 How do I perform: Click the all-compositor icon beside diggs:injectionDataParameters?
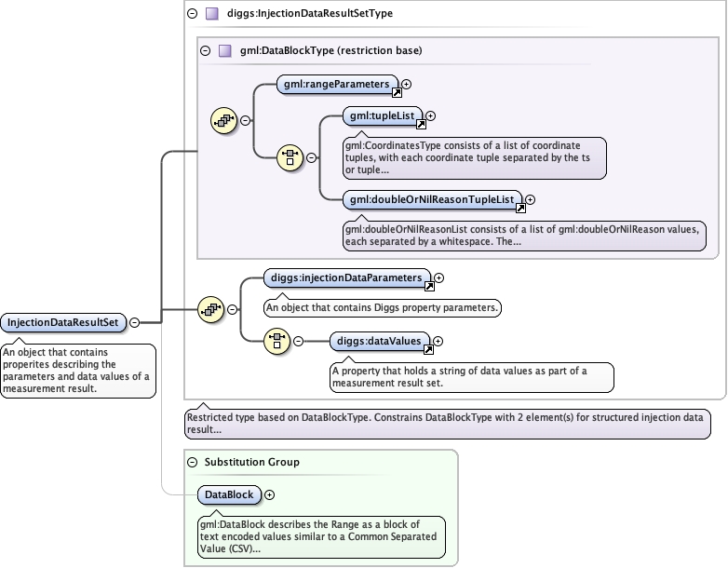coord(210,309)
